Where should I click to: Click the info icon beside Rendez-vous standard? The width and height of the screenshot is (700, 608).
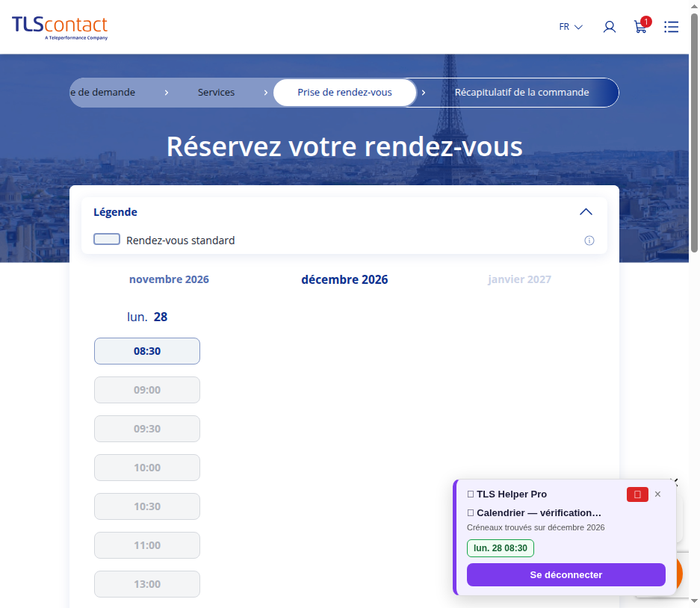point(589,241)
